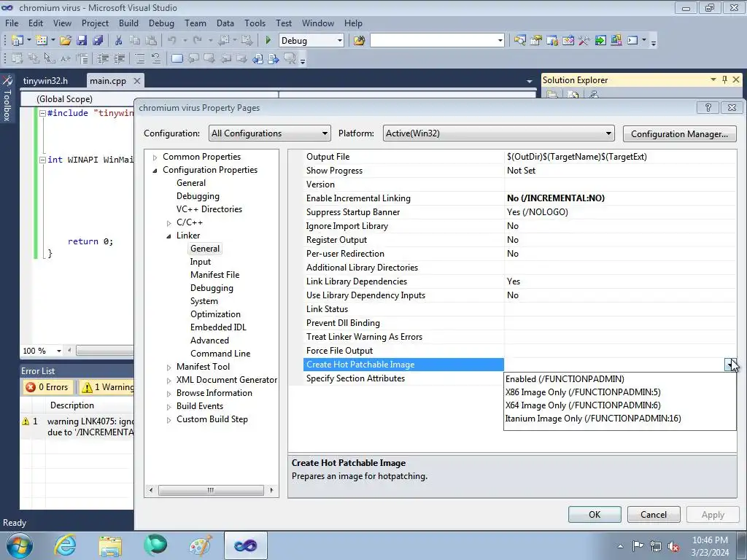Click the Enable Incremental Linking property row
The image size is (747, 560).
[520, 198]
